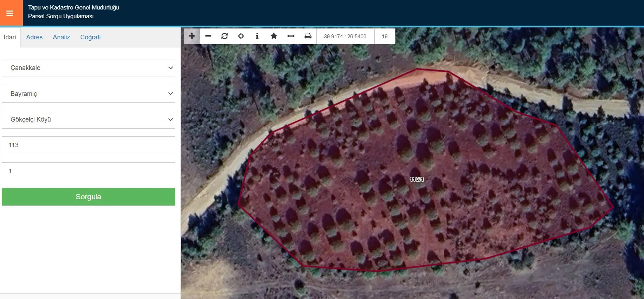
Task: Expand the Gökçeiçi Köyü neighborhood dropdown
Action: point(88,119)
